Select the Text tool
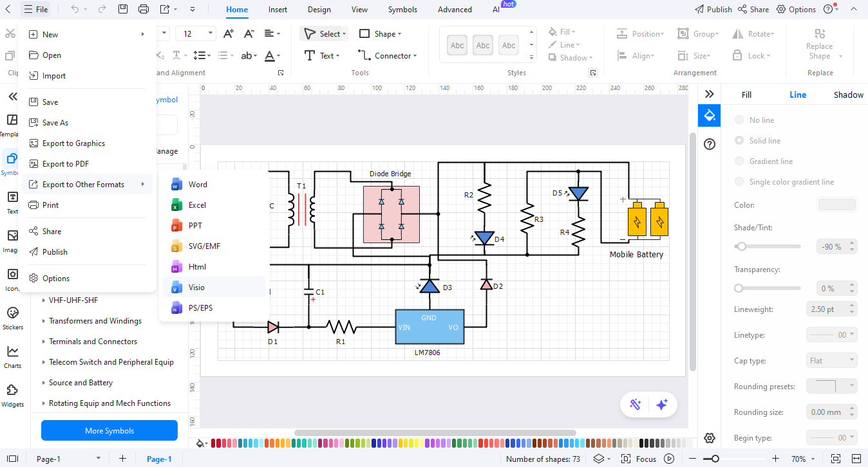Viewport: 868px width, 467px height. coord(321,56)
